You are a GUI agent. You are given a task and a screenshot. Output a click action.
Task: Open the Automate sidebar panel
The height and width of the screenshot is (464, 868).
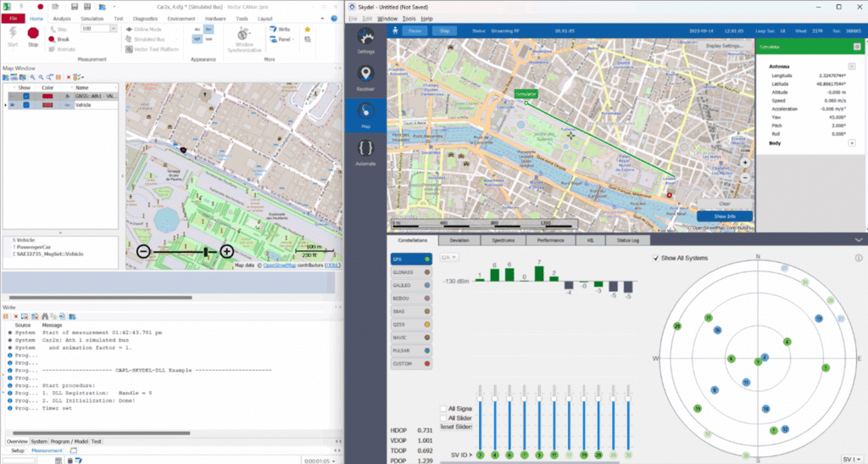(x=366, y=150)
